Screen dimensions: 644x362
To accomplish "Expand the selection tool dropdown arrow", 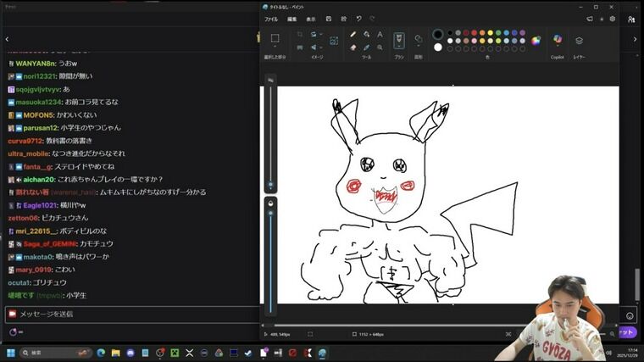I will 275,47.
